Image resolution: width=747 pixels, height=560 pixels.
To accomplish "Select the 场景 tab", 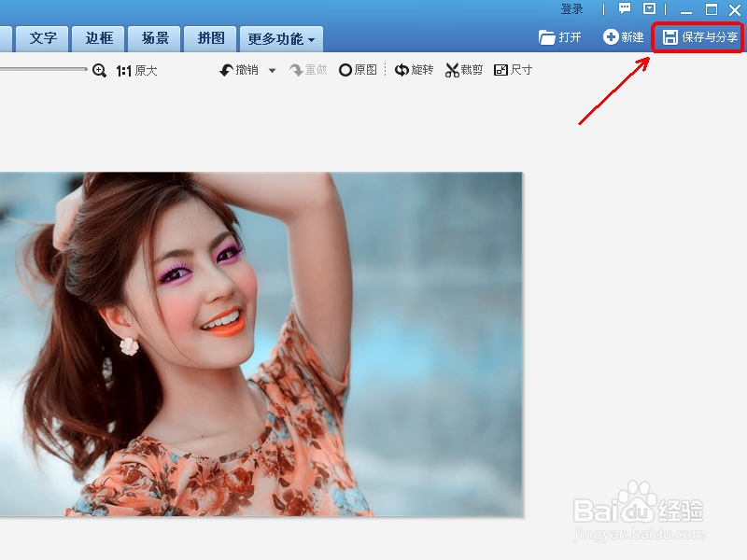I will point(155,38).
